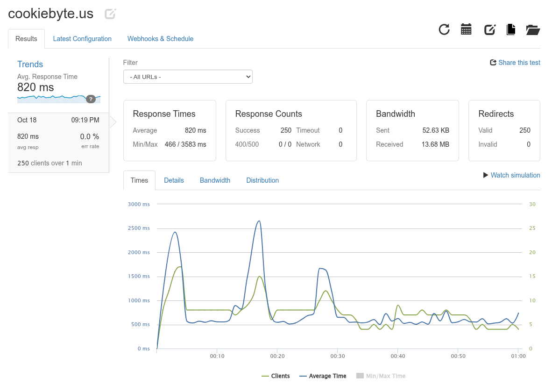Click the refresh/re-run test icon
This screenshot has height=392, width=552.
click(444, 29)
